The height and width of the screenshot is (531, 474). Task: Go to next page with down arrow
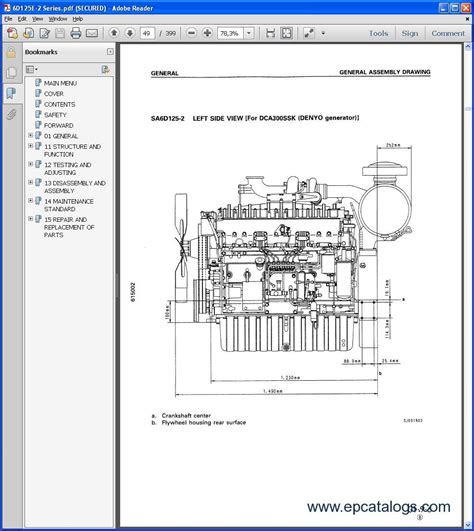click(130, 33)
